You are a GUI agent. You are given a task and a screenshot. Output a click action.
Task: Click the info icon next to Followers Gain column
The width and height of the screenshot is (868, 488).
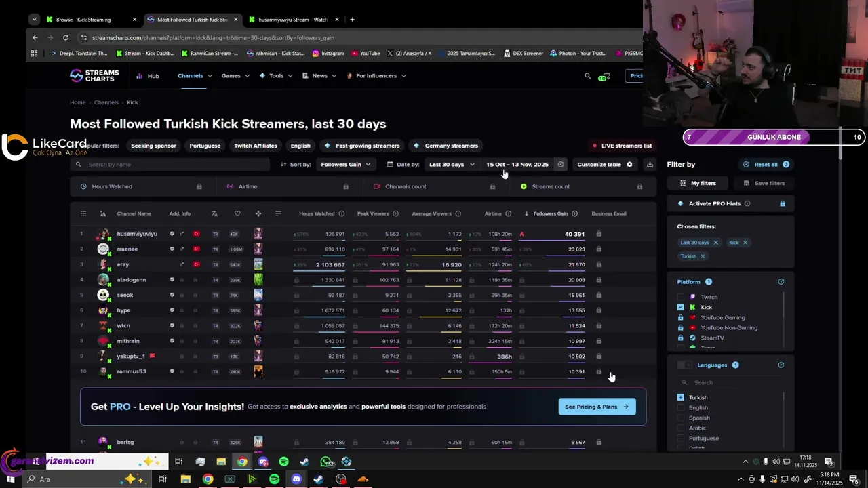point(574,213)
